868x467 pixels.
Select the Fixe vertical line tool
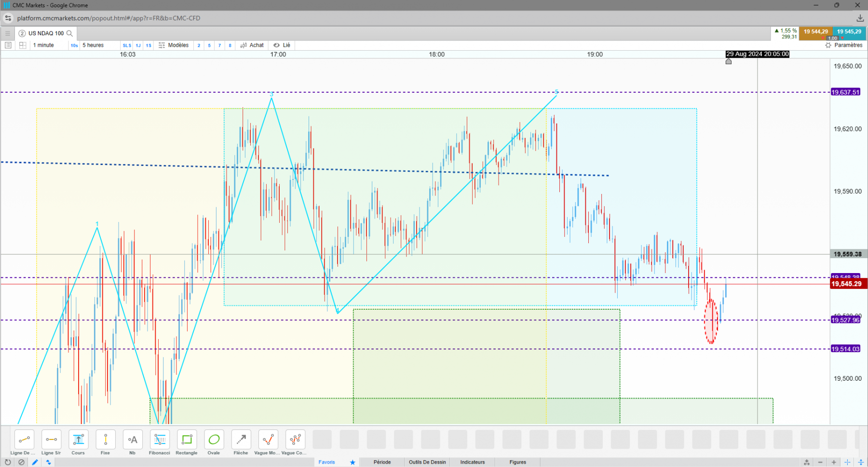[x=105, y=442]
